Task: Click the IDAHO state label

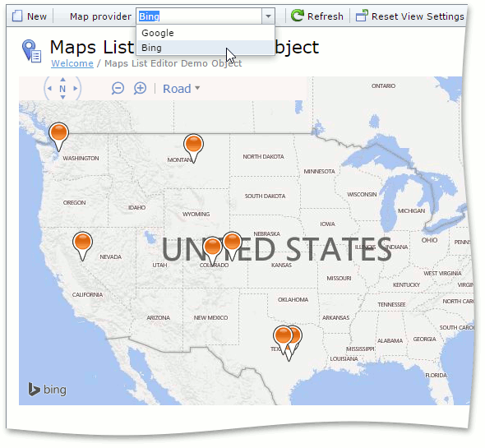Action: tap(136, 208)
